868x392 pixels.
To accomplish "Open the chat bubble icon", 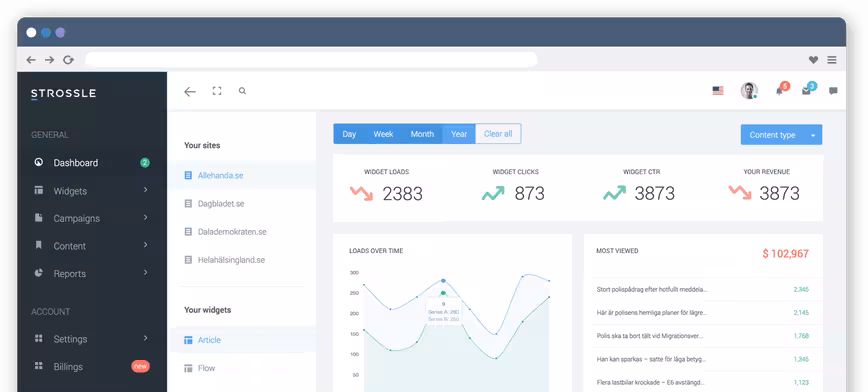I will (833, 91).
